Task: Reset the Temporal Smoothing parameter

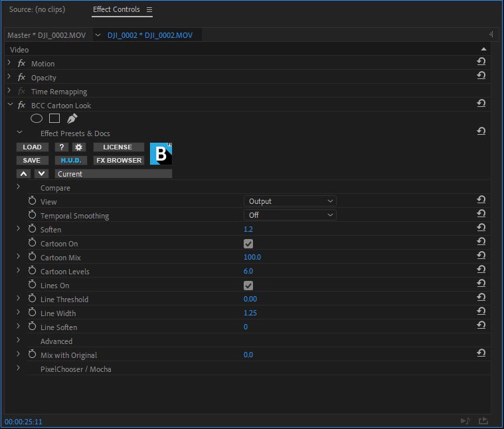Action: tap(481, 213)
